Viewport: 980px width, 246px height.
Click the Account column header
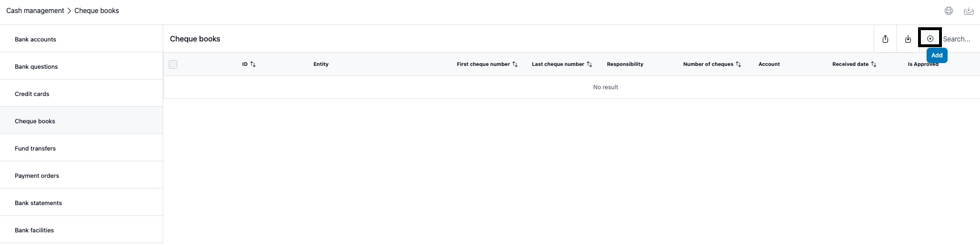pyautogui.click(x=769, y=64)
